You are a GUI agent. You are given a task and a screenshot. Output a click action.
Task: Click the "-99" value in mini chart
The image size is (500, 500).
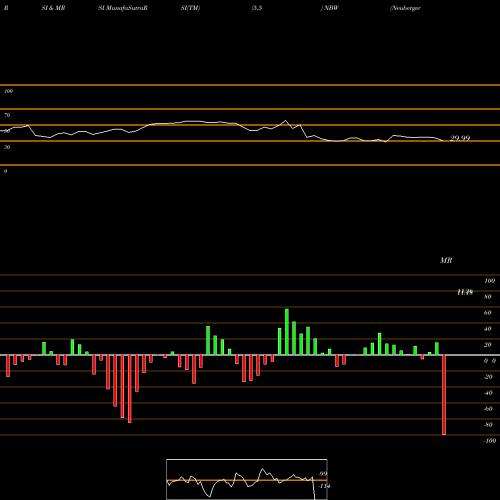coord(323,474)
